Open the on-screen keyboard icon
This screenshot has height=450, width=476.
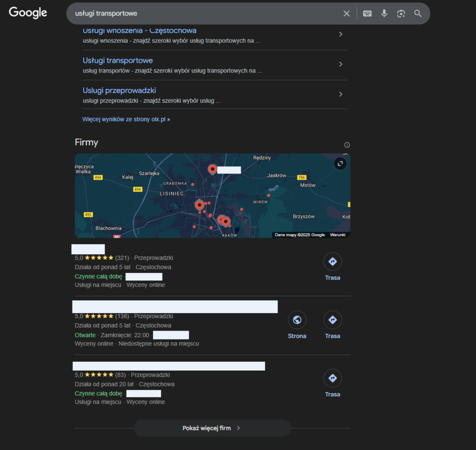tap(367, 13)
